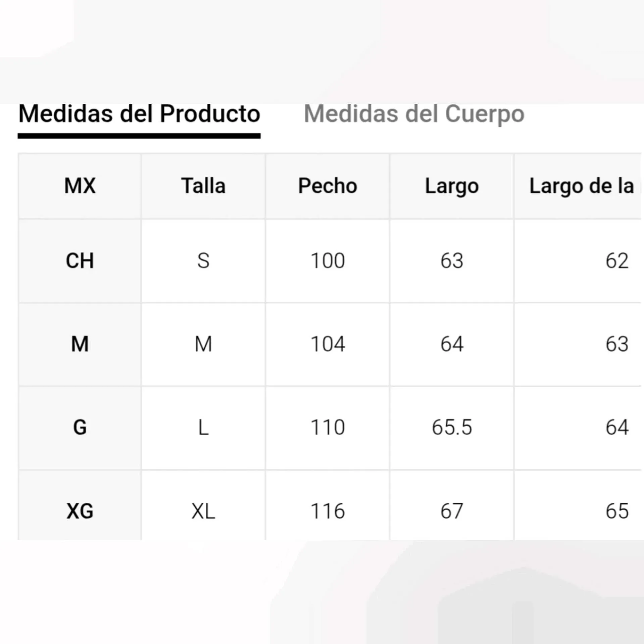Click the XL value in Talla column
This screenshot has height=644, width=644.
(203, 511)
